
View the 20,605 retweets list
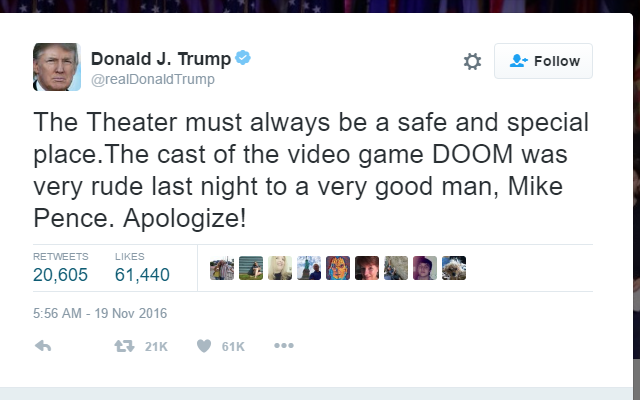60,275
